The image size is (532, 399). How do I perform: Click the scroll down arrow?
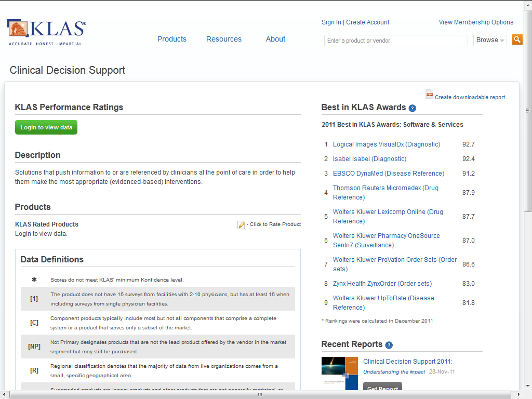[527, 386]
